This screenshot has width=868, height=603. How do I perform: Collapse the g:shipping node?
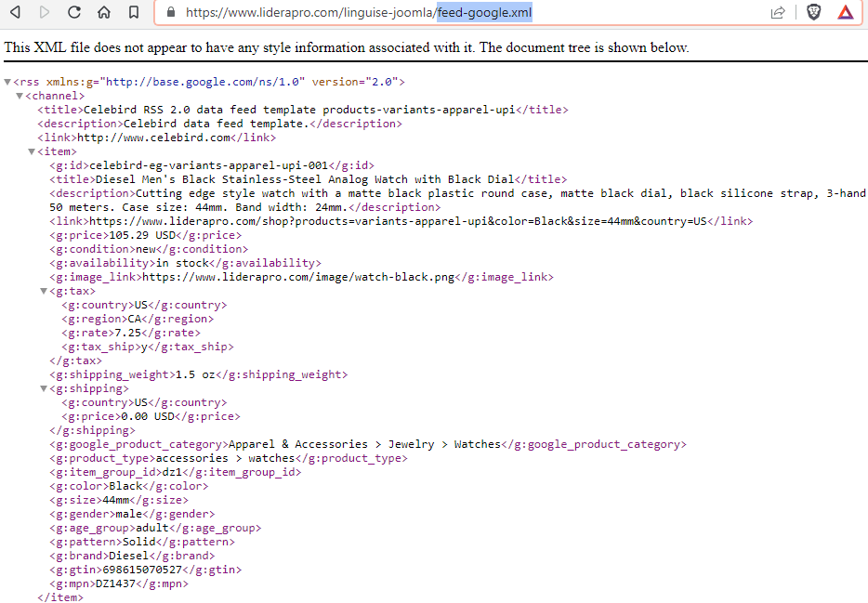[44, 388]
